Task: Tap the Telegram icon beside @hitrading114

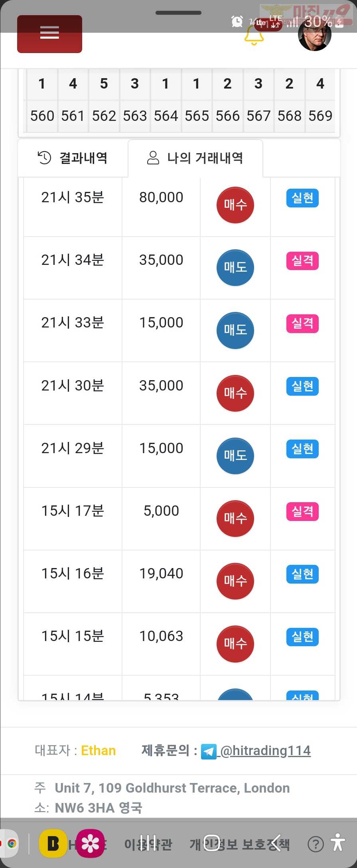Action: pos(209,752)
